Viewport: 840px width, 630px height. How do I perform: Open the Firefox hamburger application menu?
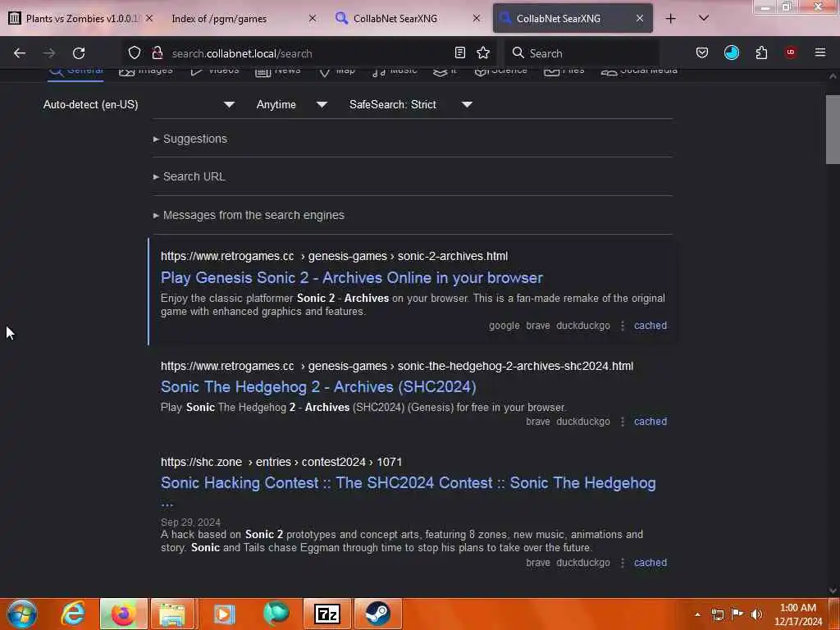pyautogui.click(x=820, y=52)
